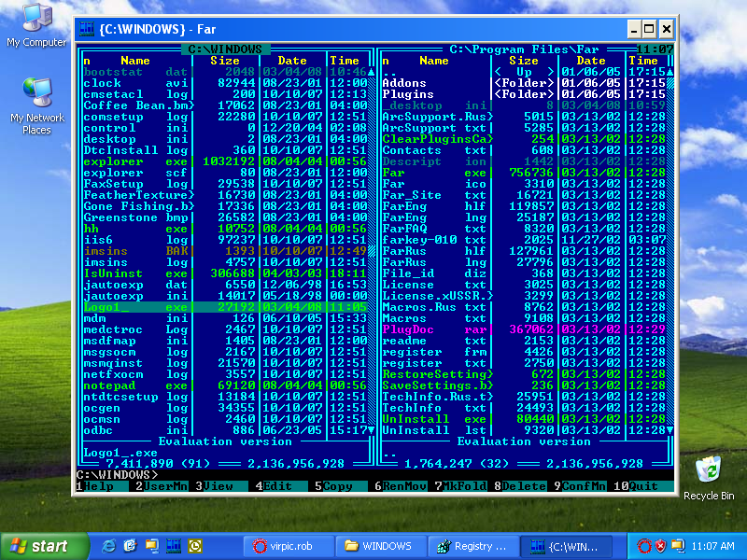Select the mdm ini file row
This screenshot has height=560, width=747.
[x=226, y=318]
